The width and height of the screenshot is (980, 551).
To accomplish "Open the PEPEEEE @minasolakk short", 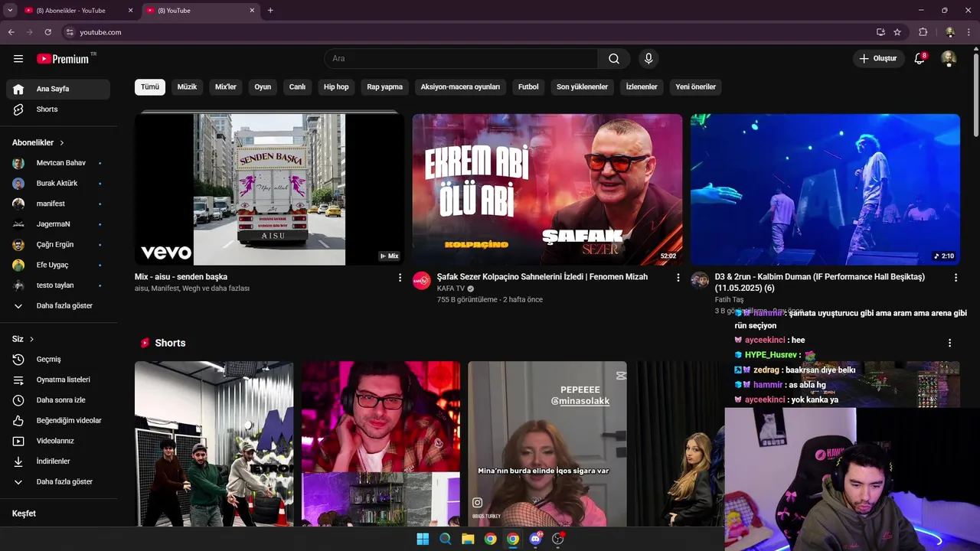I will pyautogui.click(x=547, y=444).
